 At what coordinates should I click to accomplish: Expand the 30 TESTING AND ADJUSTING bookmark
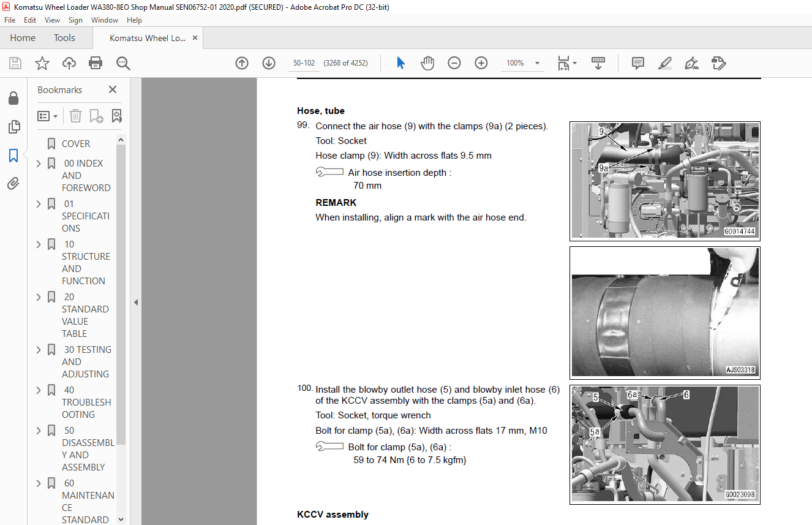click(39, 350)
